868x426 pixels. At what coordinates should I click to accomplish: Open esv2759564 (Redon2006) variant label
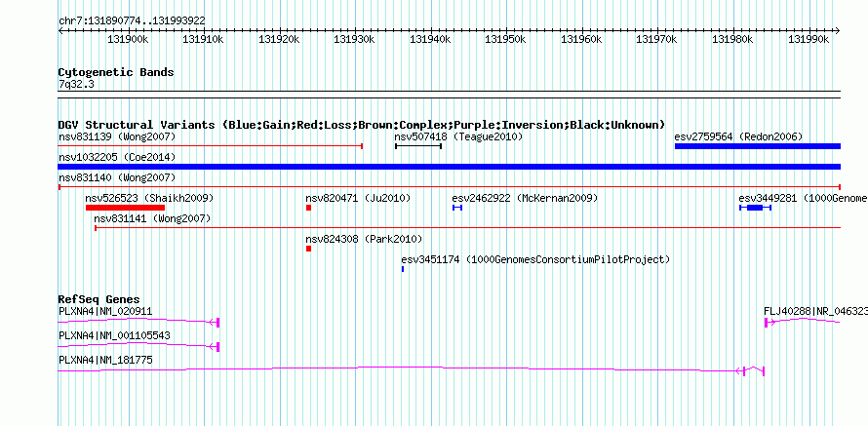[x=738, y=136]
